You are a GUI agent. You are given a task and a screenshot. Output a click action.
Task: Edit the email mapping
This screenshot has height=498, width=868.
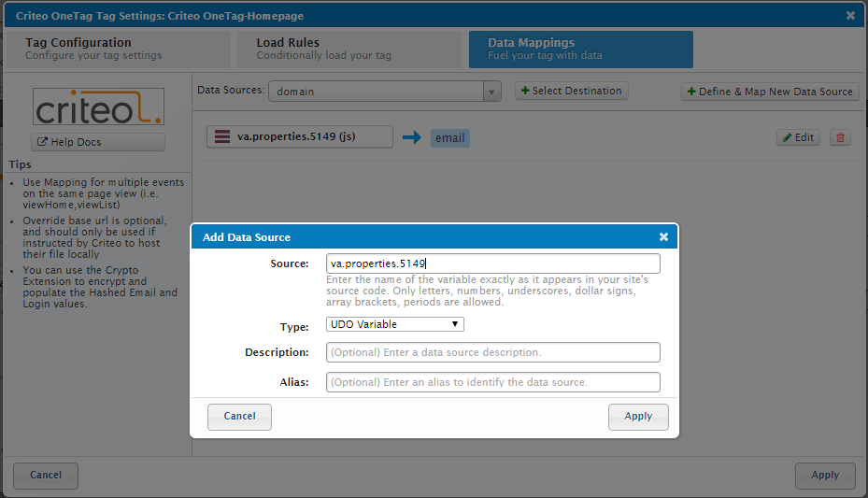[x=798, y=137]
